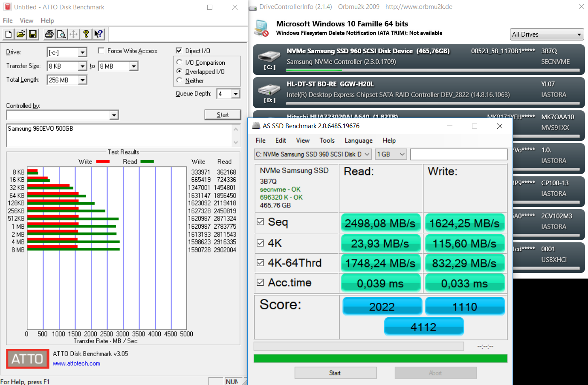Click the Windows computer icon in DriveControllerInfo
Image resolution: width=588 pixels, height=385 pixels.
261,28
